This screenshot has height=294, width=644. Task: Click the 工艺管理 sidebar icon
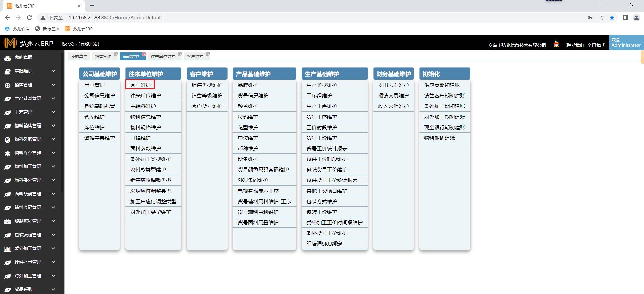click(8, 113)
